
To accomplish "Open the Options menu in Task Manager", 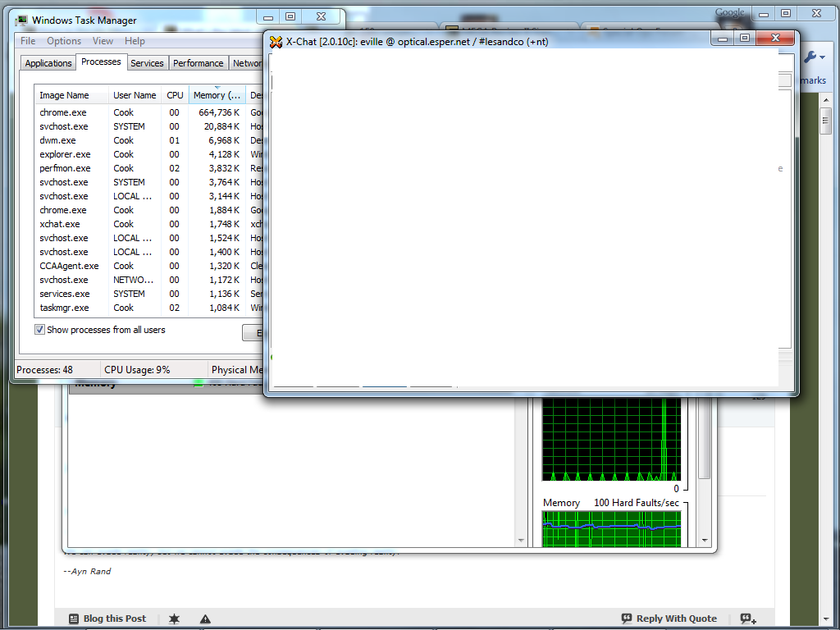I will point(64,41).
